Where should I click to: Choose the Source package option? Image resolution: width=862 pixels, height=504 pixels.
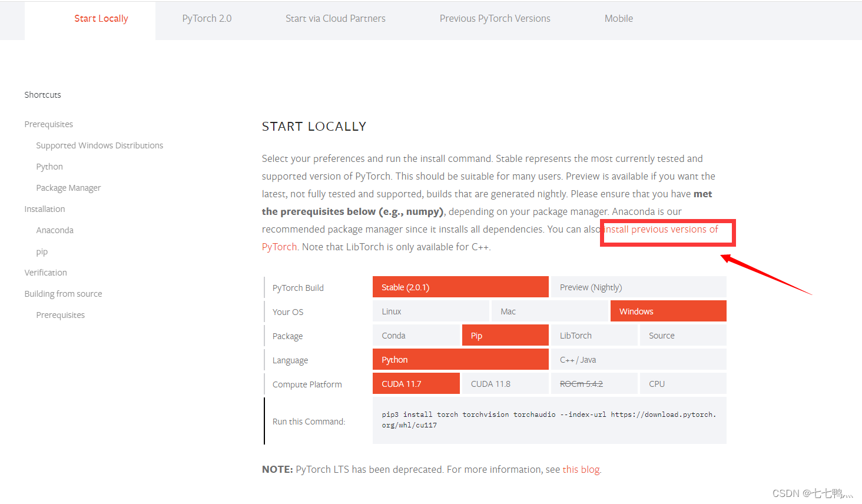pos(683,335)
